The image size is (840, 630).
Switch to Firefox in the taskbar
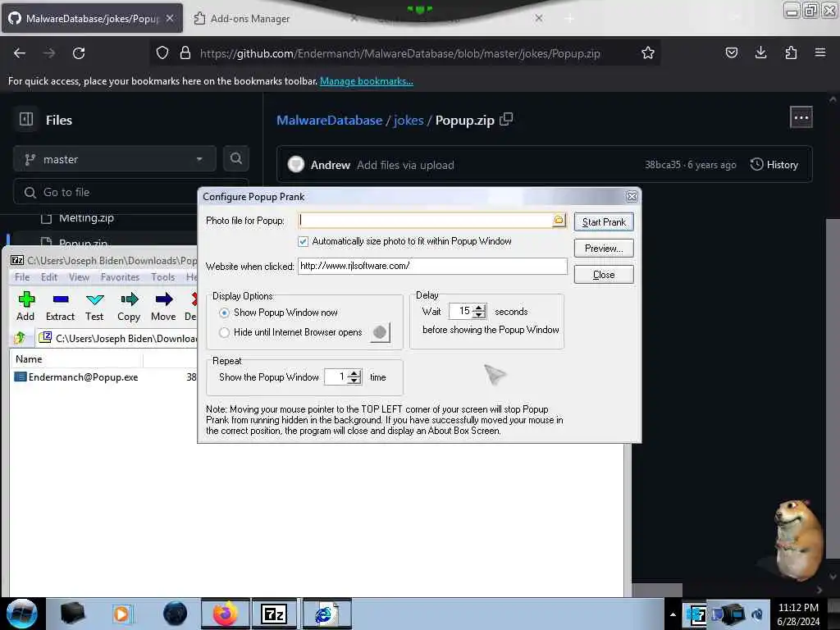[225, 614]
